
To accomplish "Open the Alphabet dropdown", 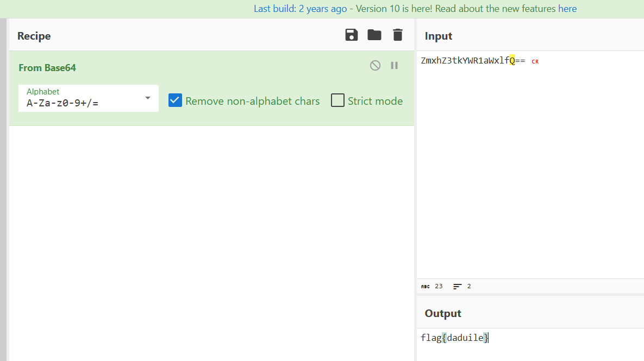I will pos(88,98).
